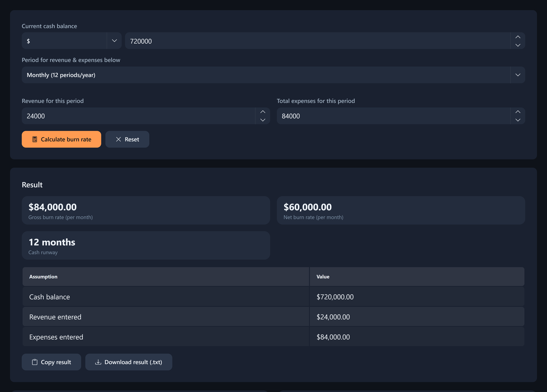Viewport: 547px width, 392px height.
Task: Select the 12 months cash runway value
Action: (x=52, y=242)
